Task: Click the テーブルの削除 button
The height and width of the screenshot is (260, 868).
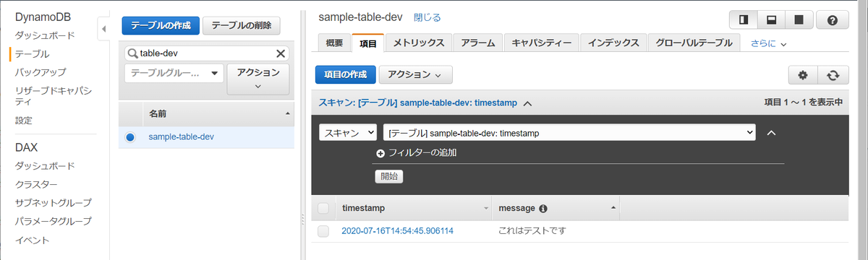Action: 242,25
